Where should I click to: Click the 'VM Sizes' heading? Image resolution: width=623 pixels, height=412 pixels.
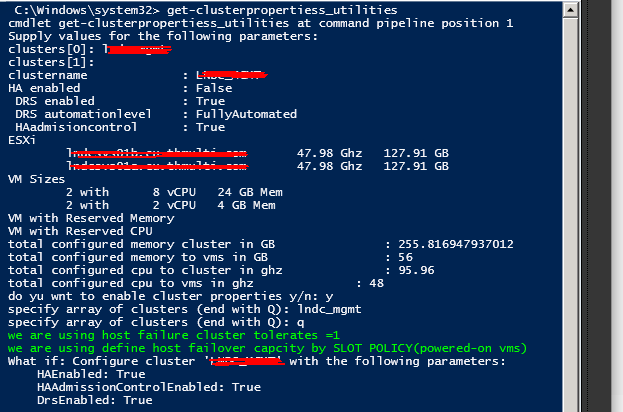[x=37, y=179]
